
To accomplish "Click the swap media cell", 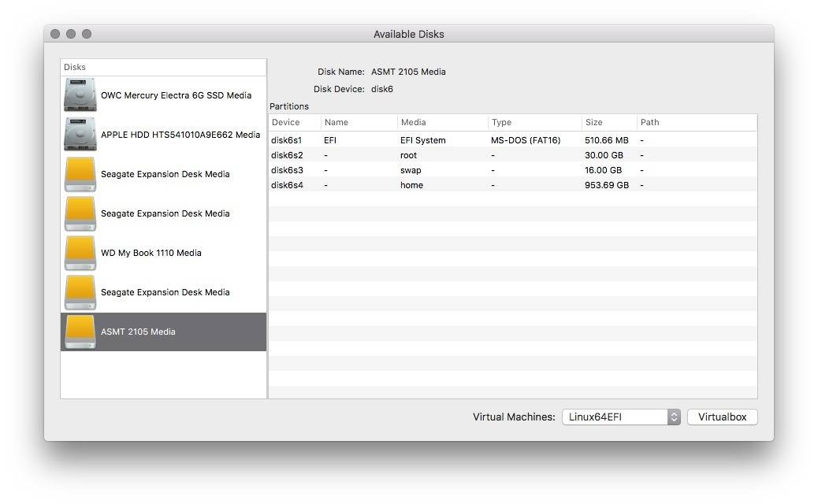I will click(411, 170).
